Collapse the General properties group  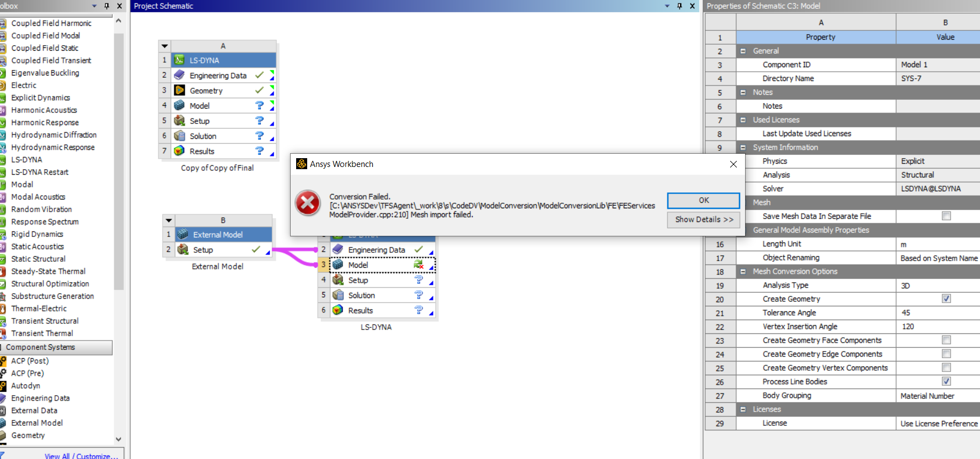click(743, 51)
